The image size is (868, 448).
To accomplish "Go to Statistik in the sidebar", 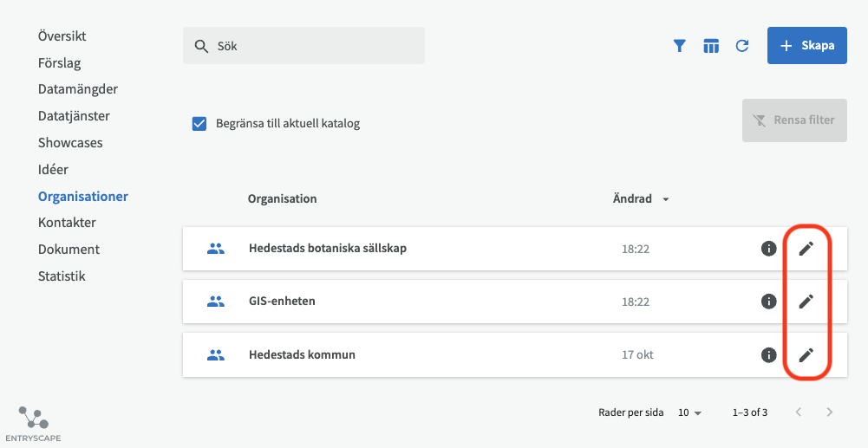I will 62,276.
